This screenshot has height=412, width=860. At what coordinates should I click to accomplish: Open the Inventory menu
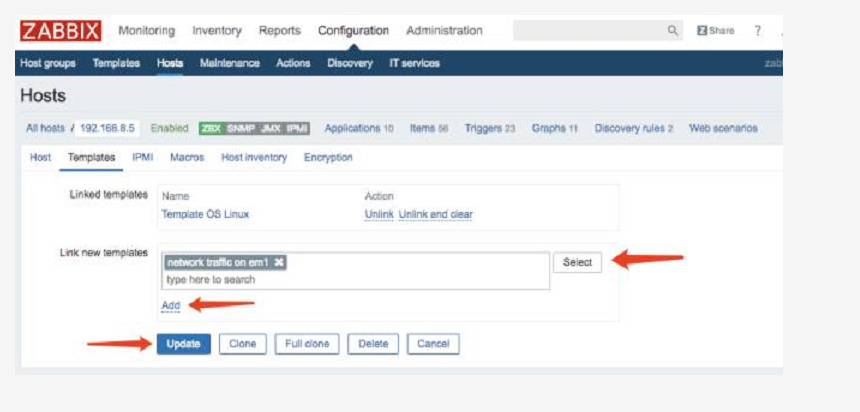217,31
